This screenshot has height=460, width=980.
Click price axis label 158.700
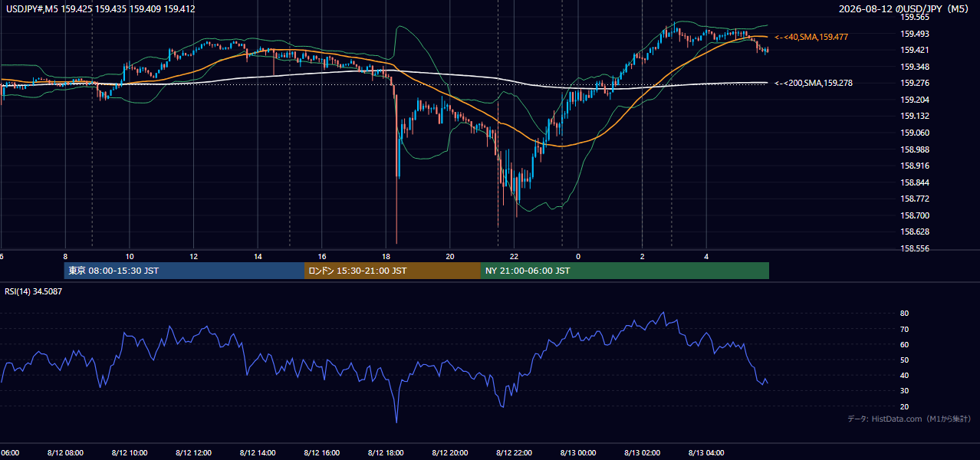[914, 215]
